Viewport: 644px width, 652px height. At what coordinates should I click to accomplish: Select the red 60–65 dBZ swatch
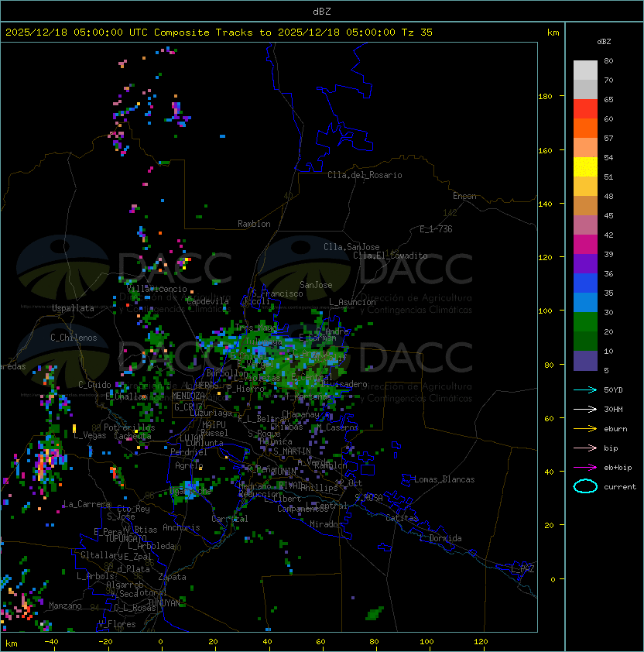pos(585,109)
